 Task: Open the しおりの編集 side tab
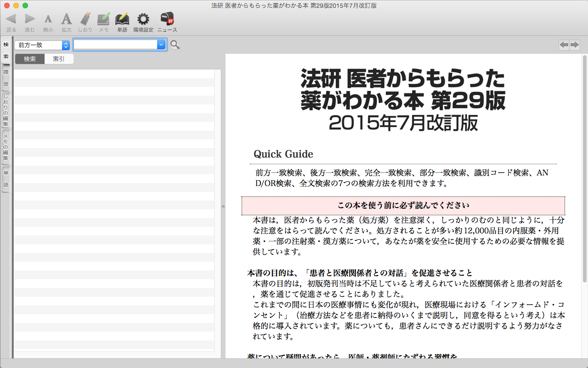[6, 110]
